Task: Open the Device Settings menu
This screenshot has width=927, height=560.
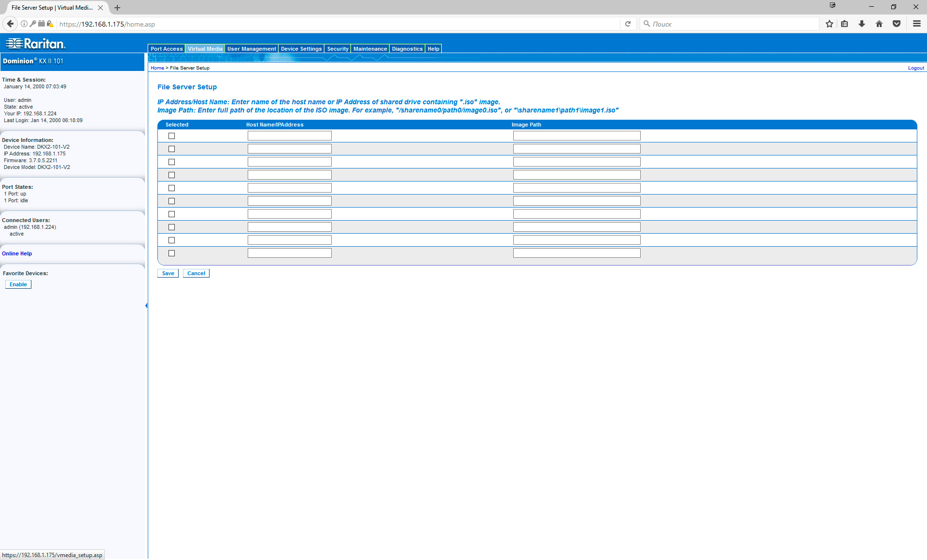Action: [x=301, y=49]
